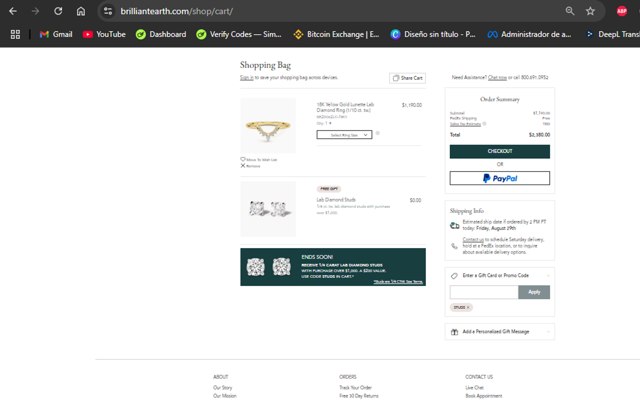Click the CHECKOUT button
Viewport: 640px width, 400px height.
pos(500,151)
